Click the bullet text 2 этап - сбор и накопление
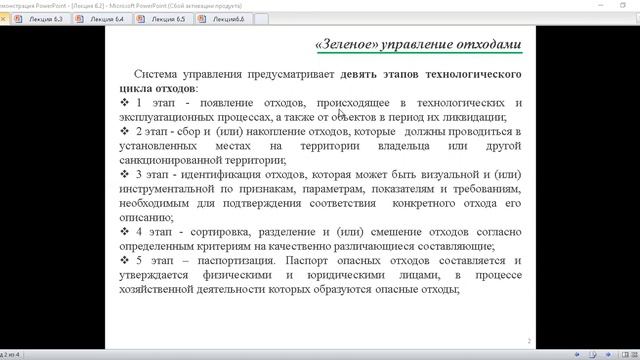Image resolution: width=640 pixels, height=360 pixels. [243, 131]
